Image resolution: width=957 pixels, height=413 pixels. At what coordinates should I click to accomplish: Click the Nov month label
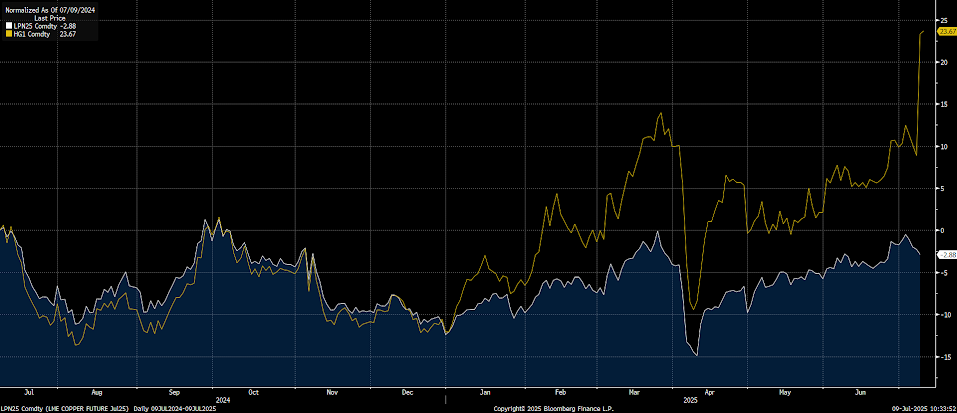333,393
